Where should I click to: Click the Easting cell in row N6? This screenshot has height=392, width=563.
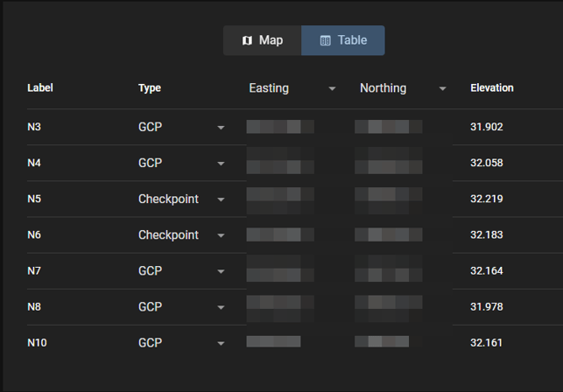click(x=280, y=234)
